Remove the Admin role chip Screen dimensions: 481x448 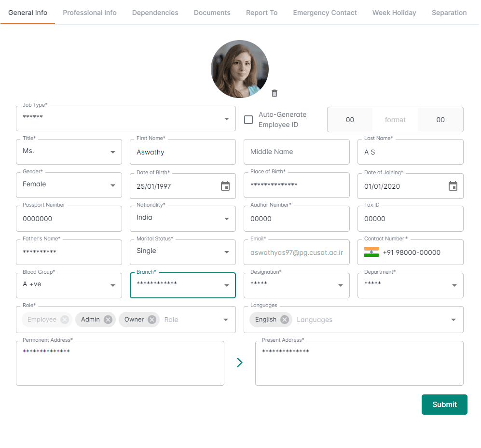[x=108, y=320]
